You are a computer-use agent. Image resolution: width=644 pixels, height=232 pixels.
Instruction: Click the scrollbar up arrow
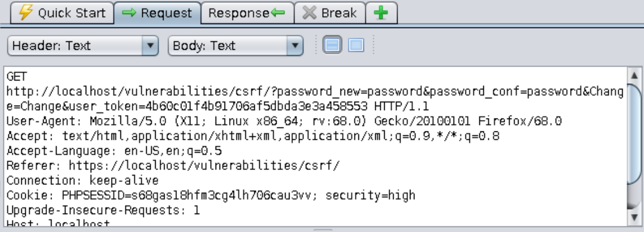point(634,75)
